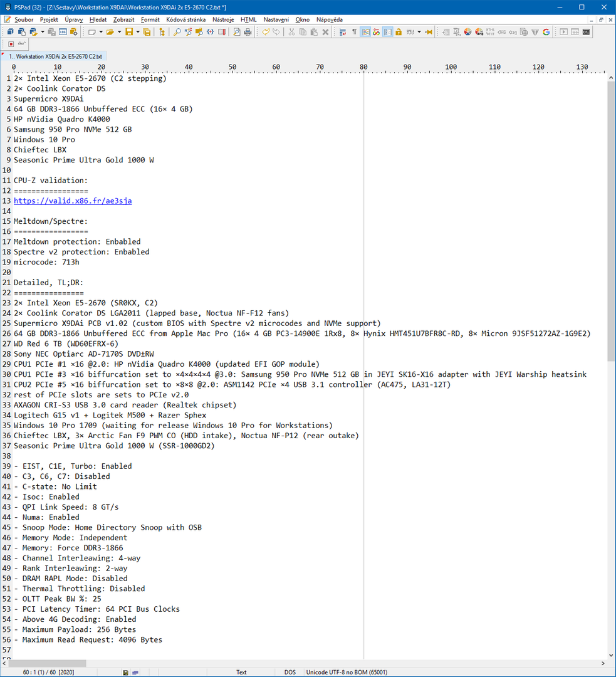The image size is (616, 677).
Task: Click line 19 'microcode: 713h'
Action: click(x=46, y=262)
